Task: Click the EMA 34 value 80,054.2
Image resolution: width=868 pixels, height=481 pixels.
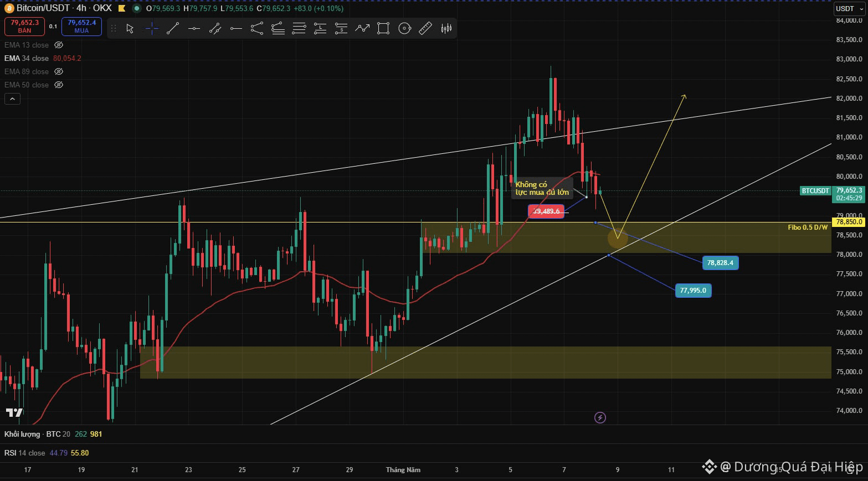Action: pos(67,58)
